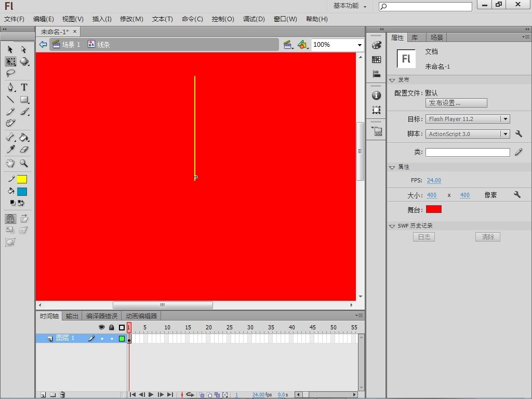
Task: Edit document size wrench icon
Action: [517, 194]
